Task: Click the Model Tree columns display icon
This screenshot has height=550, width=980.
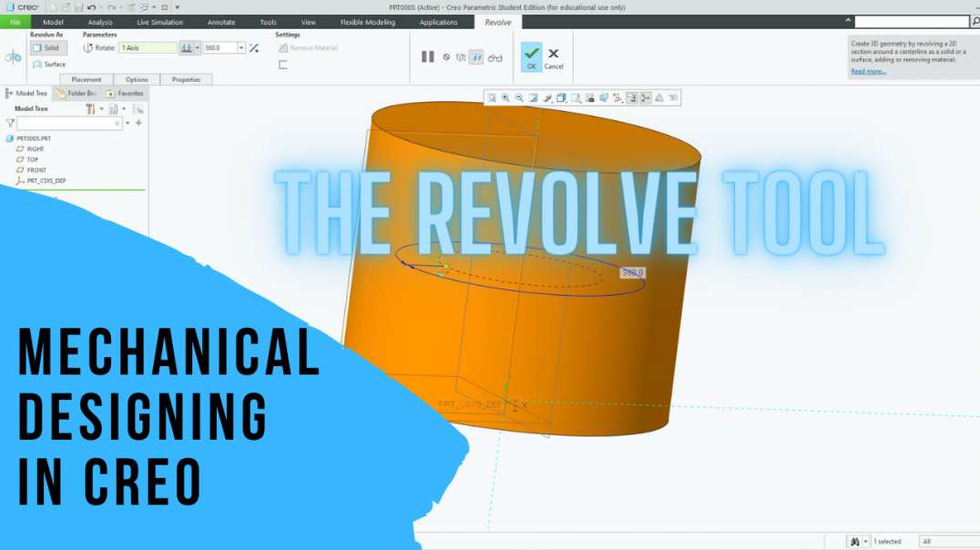Action: click(x=113, y=108)
